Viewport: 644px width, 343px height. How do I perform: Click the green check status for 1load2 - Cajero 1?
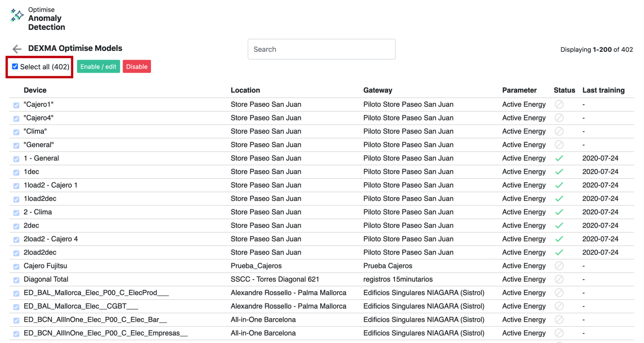click(559, 185)
